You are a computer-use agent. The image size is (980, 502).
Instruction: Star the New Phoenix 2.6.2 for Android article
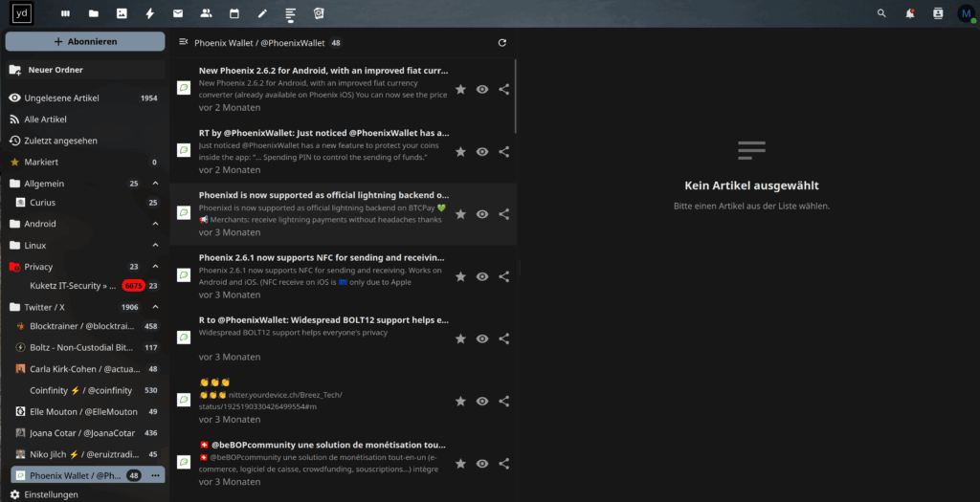[x=460, y=89]
